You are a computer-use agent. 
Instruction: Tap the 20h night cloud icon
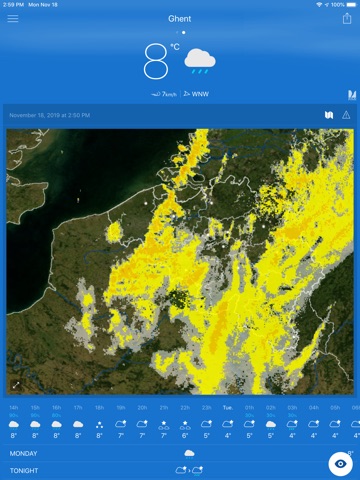[142, 424]
